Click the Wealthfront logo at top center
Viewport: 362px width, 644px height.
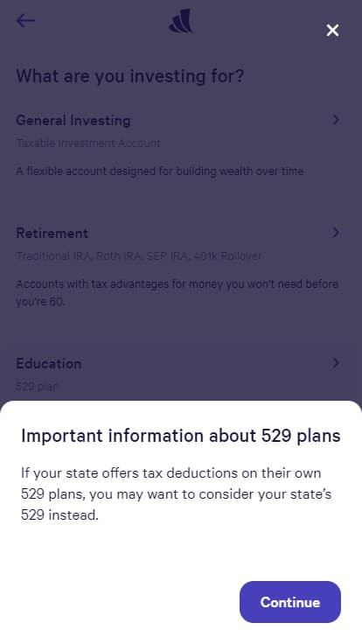181,21
